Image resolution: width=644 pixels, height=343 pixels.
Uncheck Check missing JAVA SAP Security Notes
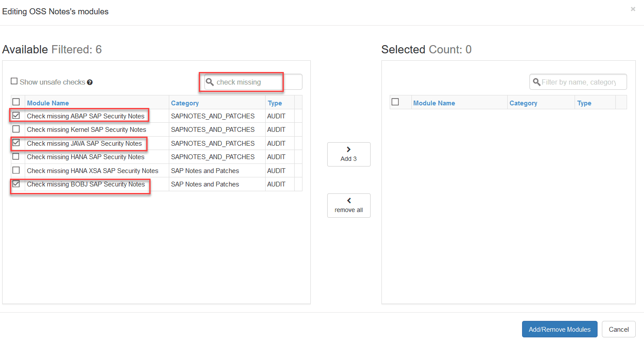[x=16, y=143]
